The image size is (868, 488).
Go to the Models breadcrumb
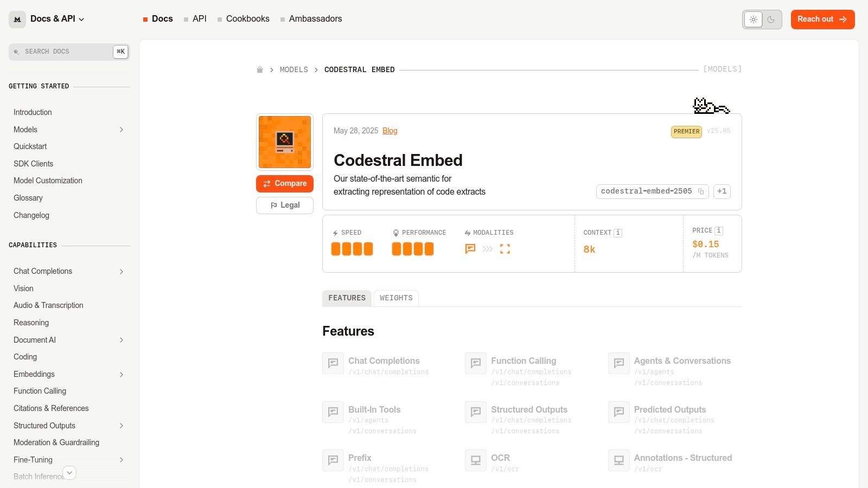[x=294, y=70]
